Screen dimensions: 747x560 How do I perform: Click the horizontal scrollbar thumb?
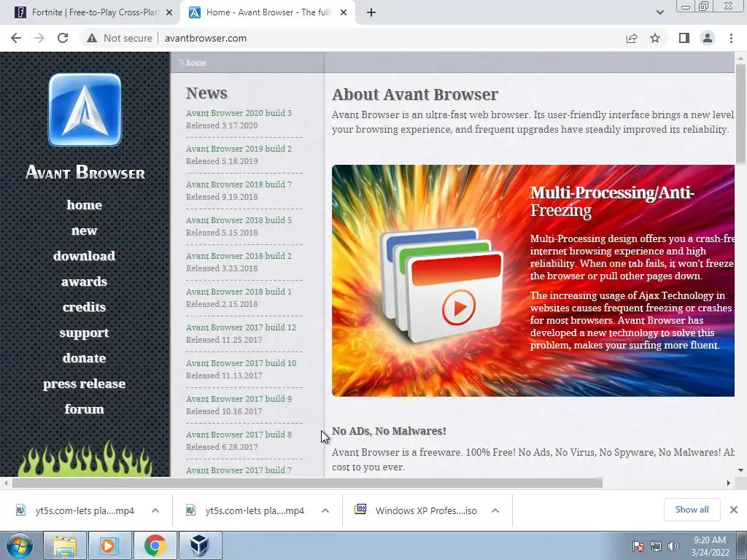[x=307, y=483]
